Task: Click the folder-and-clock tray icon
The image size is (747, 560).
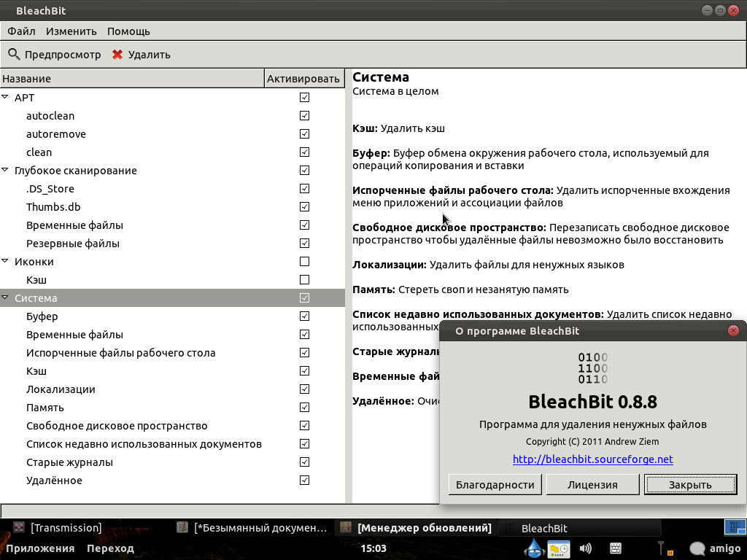Action: 558,548
